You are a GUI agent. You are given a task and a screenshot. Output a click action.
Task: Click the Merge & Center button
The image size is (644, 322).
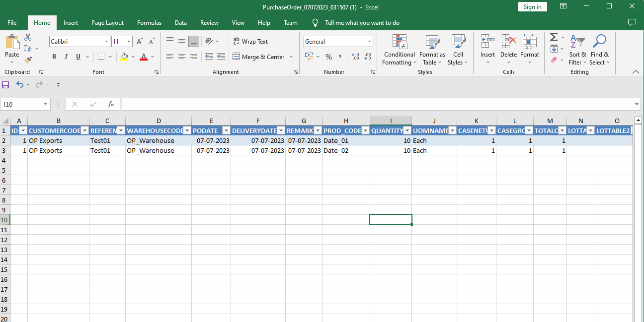(258, 57)
